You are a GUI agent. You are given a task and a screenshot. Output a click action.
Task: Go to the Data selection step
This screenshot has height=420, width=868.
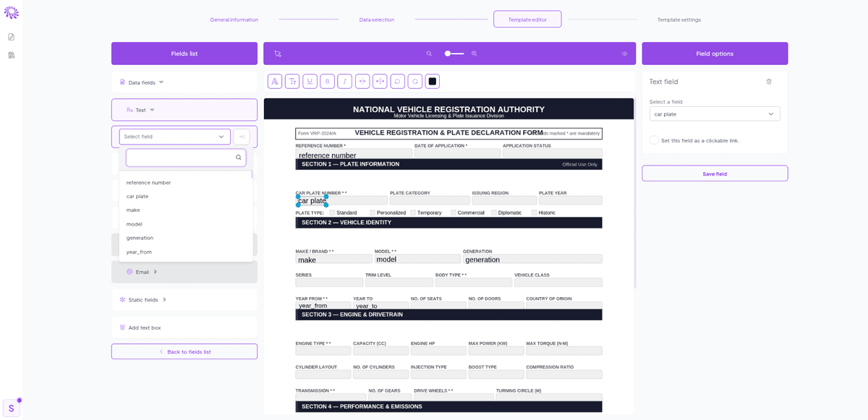click(x=376, y=20)
